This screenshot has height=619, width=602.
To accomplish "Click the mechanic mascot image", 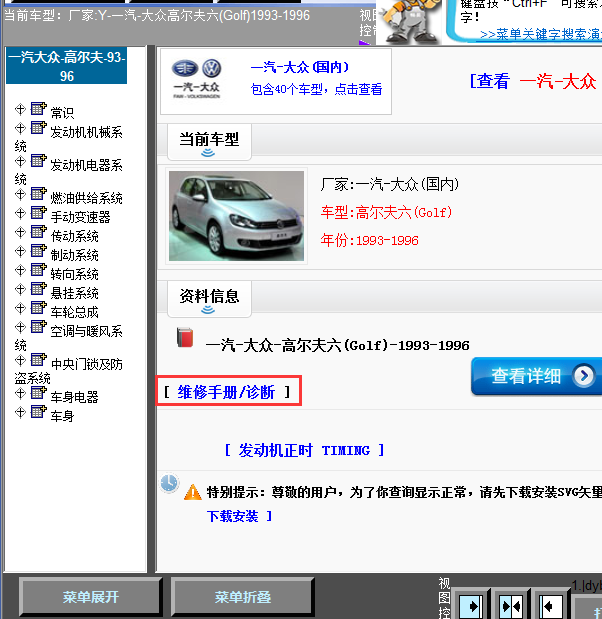I will tap(411, 22).
